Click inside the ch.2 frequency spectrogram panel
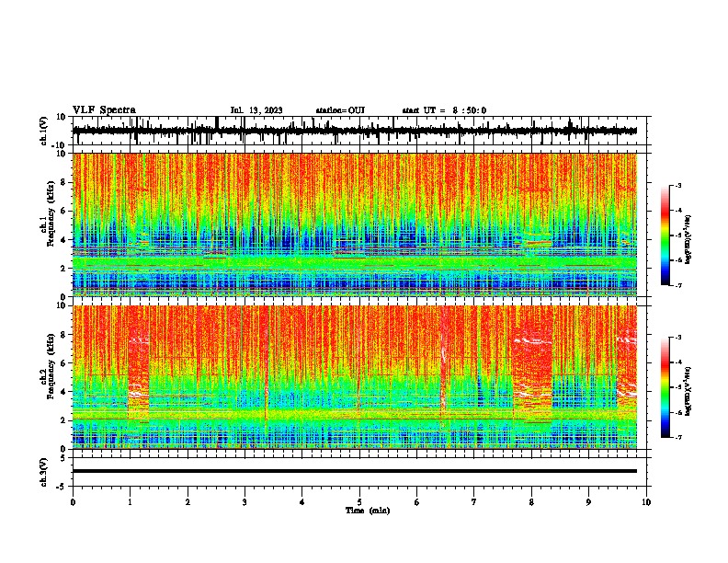728x563 pixels. (355, 377)
